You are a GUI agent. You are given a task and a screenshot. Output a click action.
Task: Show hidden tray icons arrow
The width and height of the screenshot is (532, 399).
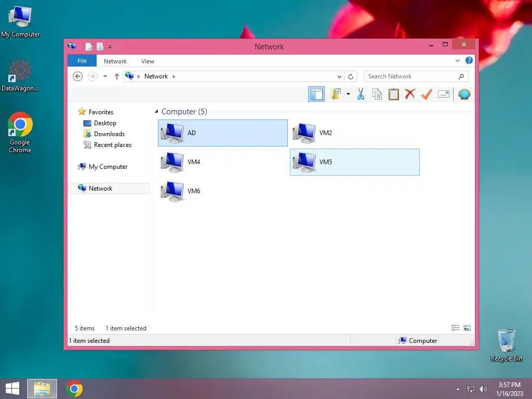coord(458,389)
